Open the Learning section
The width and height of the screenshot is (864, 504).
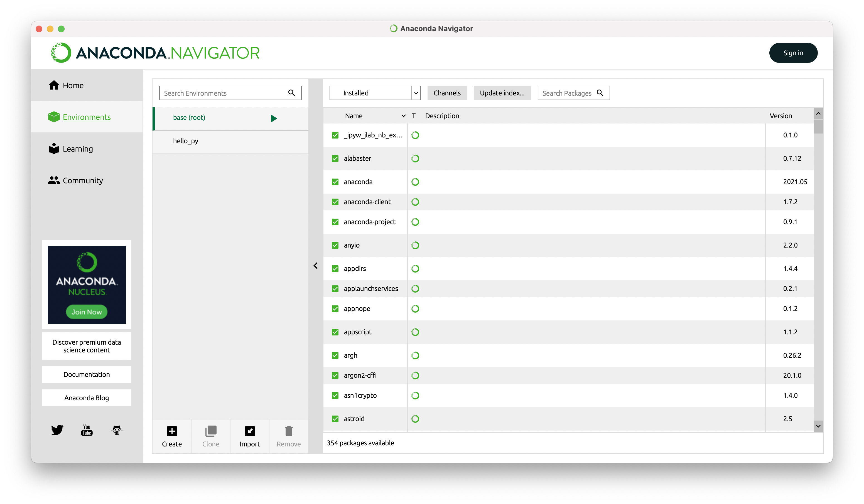click(x=87, y=148)
